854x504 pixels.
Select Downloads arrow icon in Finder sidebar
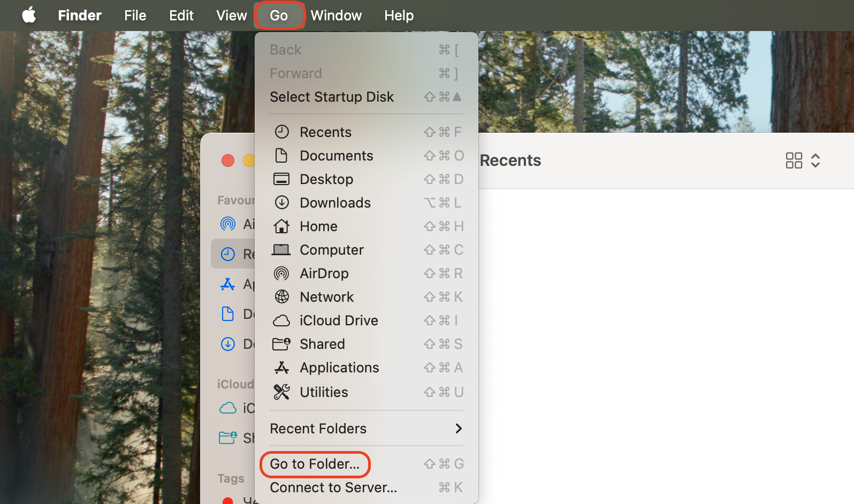[x=228, y=344]
